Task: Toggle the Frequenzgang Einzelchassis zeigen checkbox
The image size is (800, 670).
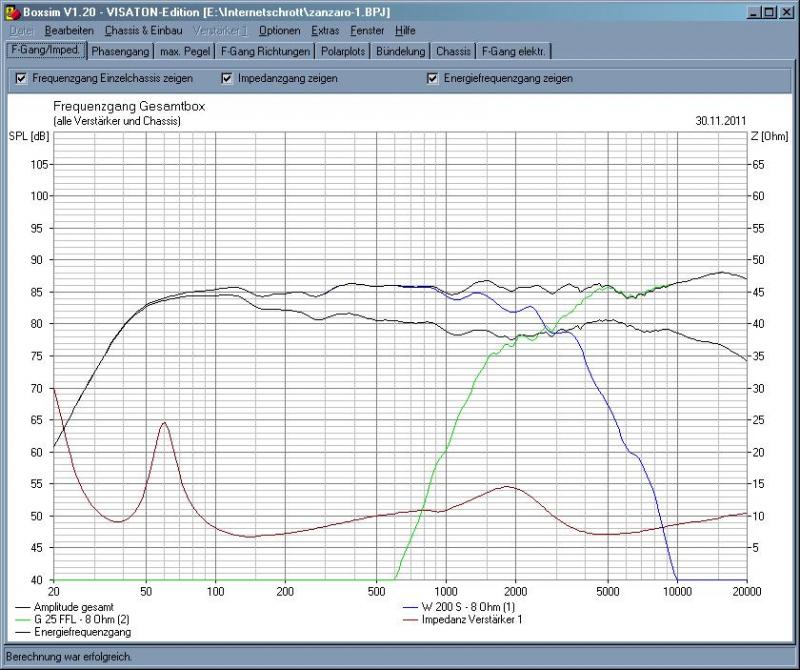Action: pos(22,78)
